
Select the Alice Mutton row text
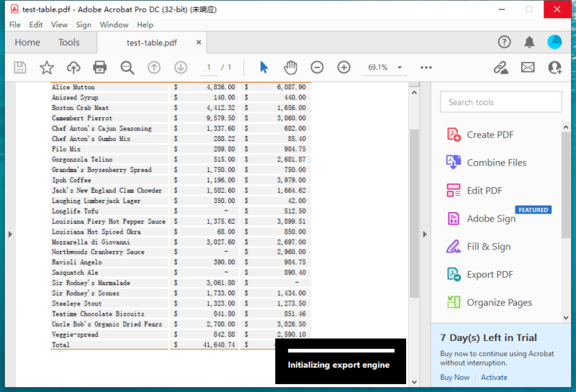pyautogui.click(x=73, y=87)
